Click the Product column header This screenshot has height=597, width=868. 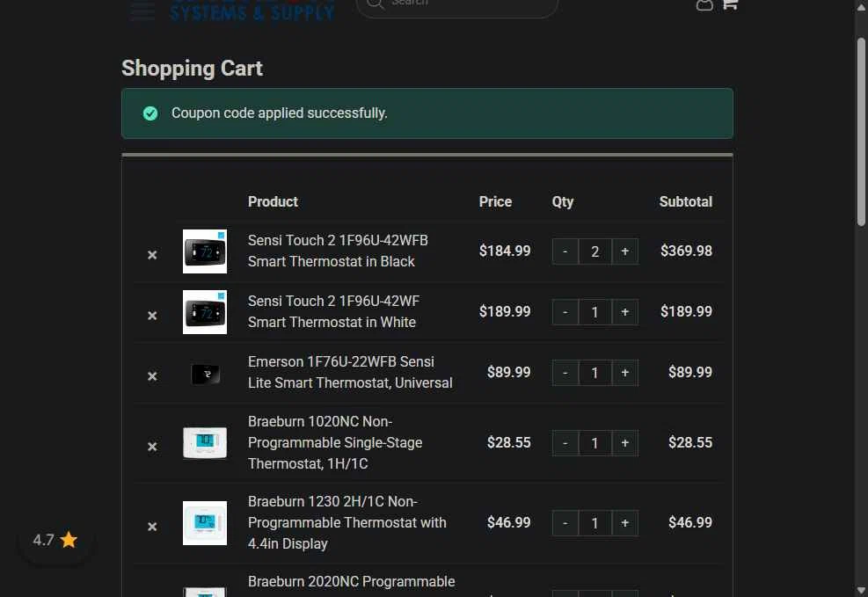pyautogui.click(x=273, y=202)
